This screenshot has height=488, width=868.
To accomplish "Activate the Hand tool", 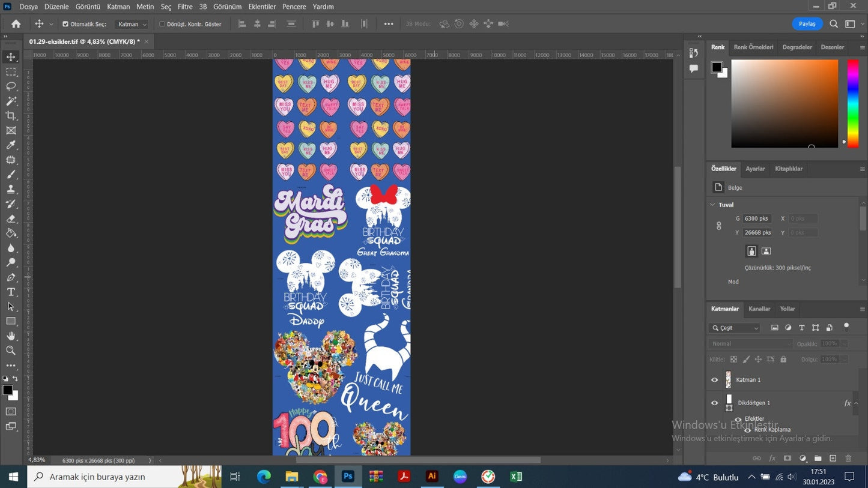I will (x=11, y=336).
